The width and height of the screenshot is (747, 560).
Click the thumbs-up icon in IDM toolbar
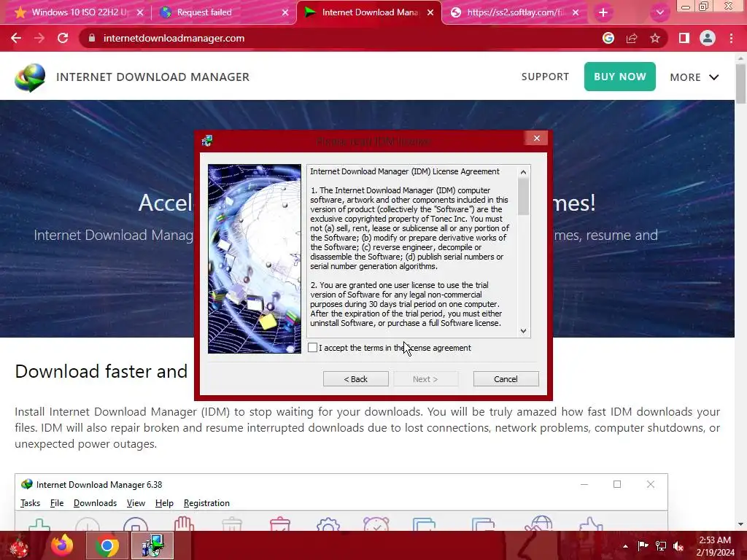591,524
